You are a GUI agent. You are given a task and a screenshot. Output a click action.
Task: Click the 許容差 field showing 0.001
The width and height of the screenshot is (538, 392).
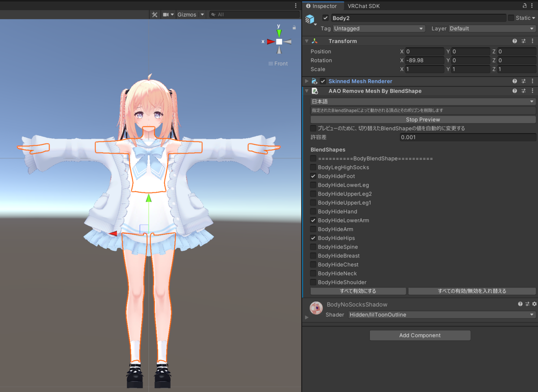tap(468, 137)
